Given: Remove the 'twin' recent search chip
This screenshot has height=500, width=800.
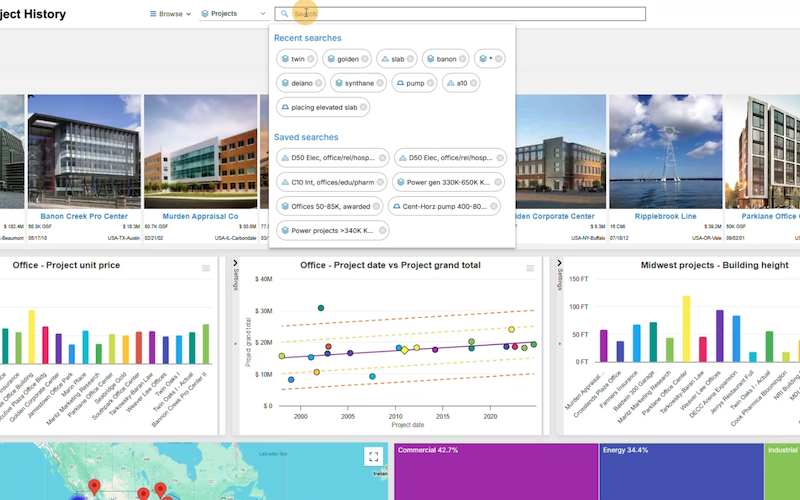Looking at the screenshot, I should [x=311, y=59].
